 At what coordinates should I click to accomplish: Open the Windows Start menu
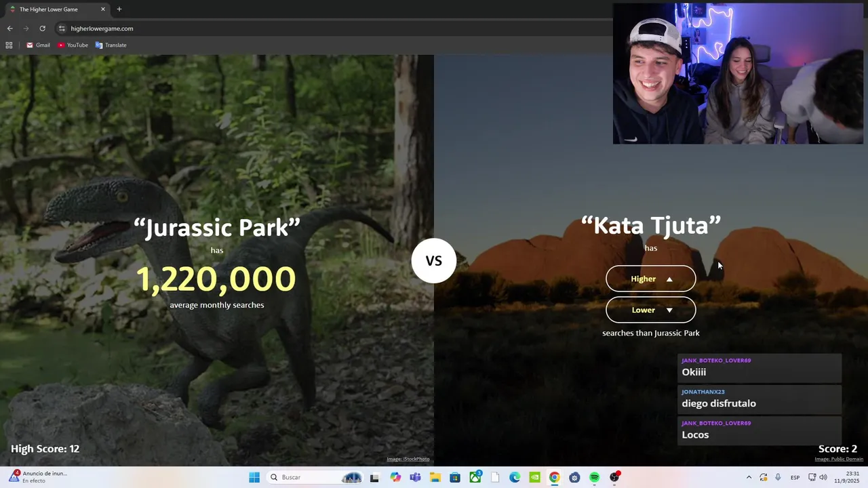(254, 477)
